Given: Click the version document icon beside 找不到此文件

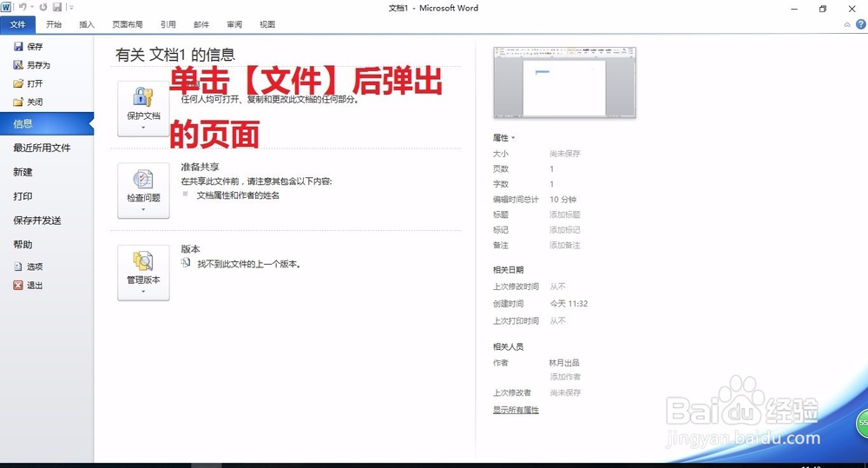Looking at the screenshot, I should click(x=186, y=263).
